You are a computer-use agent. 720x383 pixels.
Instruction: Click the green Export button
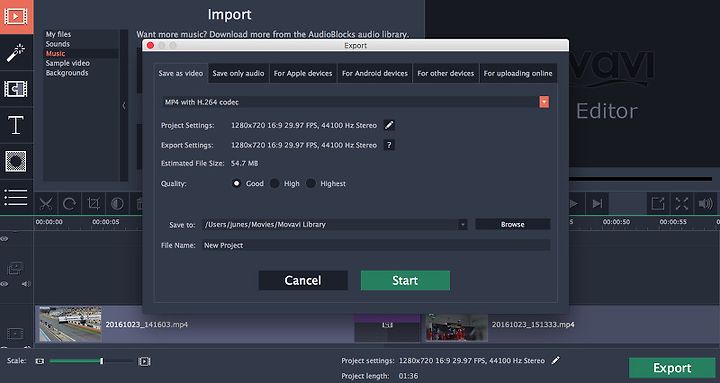point(672,368)
